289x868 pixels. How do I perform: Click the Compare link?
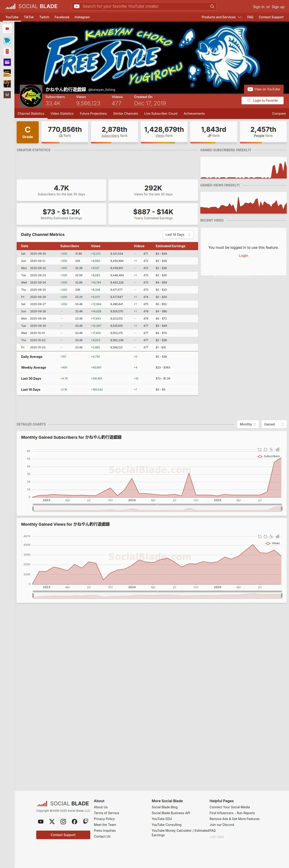(x=279, y=114)
